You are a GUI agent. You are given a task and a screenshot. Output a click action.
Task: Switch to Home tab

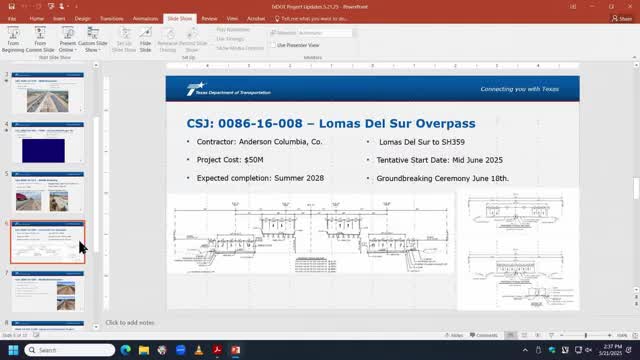pyautogui.click(x=37, y=19)
